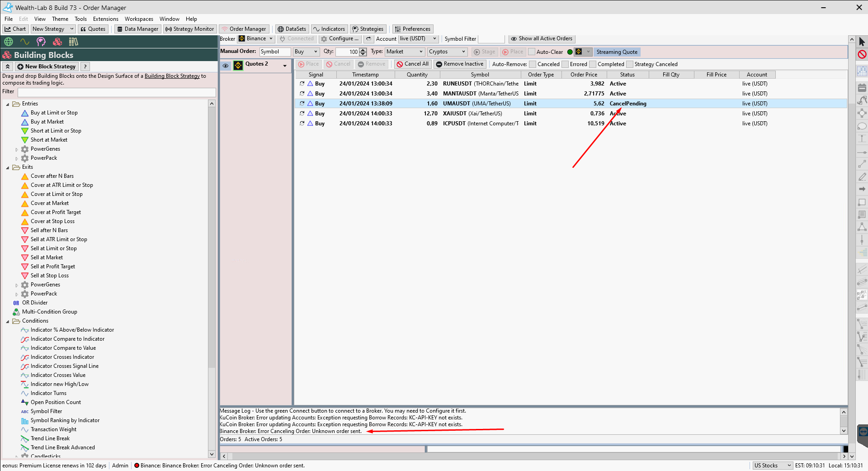Open the red building blocks sidebar tab
The width and height of the screenshot is (868, 471).
click(57, 42)
